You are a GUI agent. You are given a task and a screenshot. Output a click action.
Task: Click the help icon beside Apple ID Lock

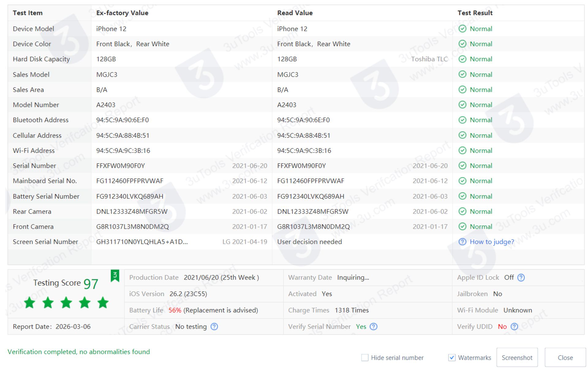(521, 277)
